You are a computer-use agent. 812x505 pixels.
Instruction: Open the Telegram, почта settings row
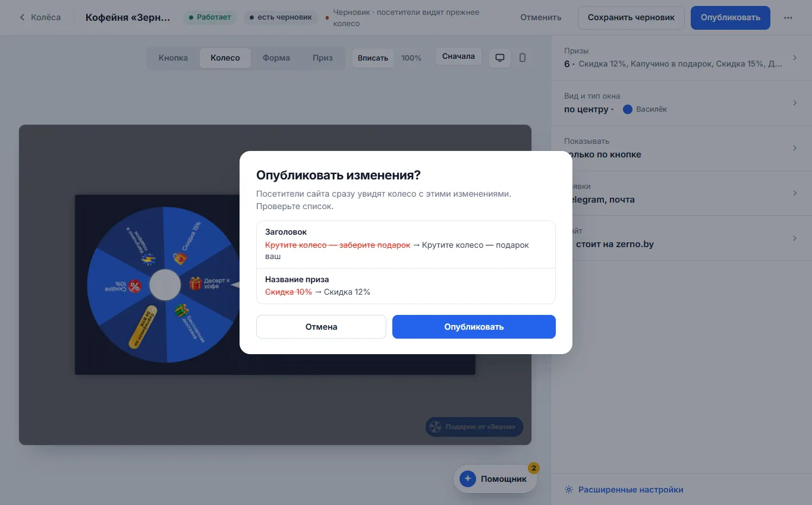click(x=681, y=194)
